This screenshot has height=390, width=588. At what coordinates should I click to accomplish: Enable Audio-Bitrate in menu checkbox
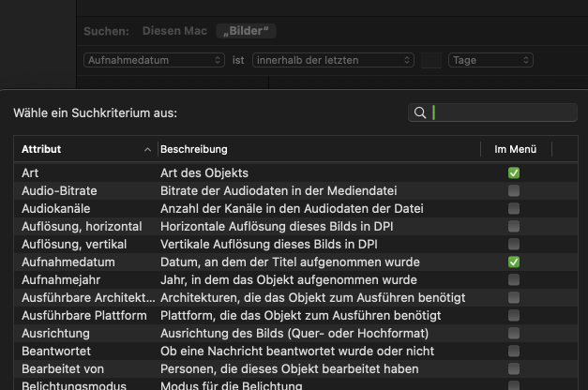[514, 191]
